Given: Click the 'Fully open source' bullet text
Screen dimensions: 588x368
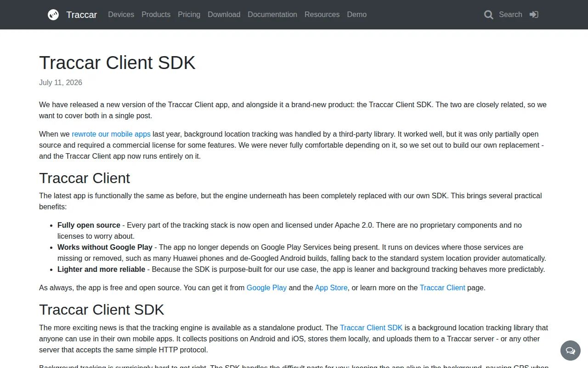Looking at the screenshot, I should 89,225.
